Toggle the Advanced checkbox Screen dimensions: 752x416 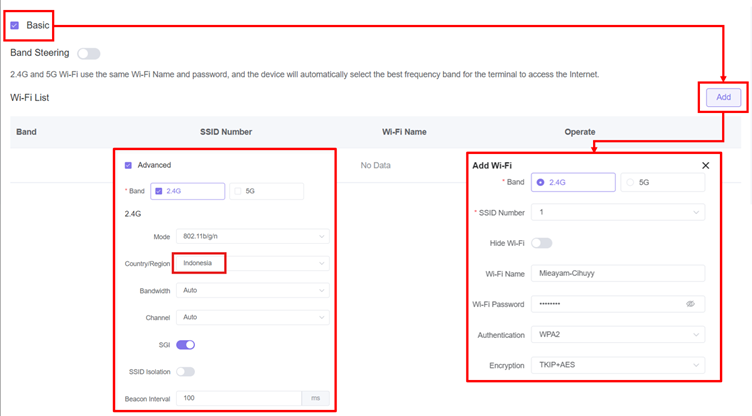click(128, 165)
